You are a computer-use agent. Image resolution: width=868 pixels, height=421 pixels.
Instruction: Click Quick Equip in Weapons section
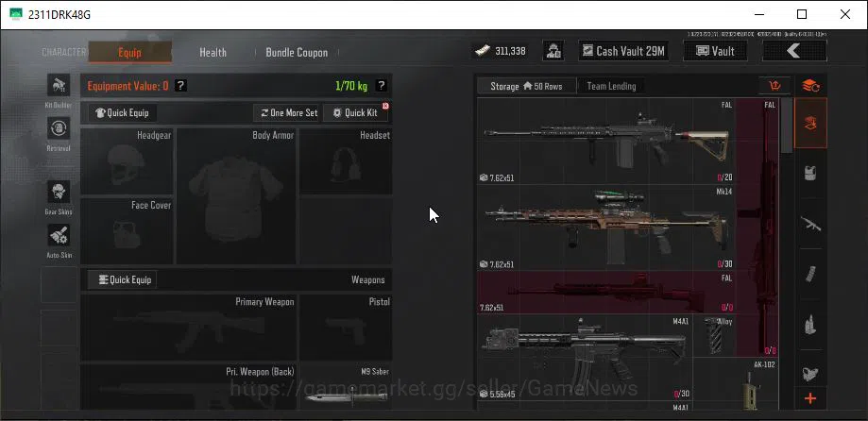tap(123, 280)
